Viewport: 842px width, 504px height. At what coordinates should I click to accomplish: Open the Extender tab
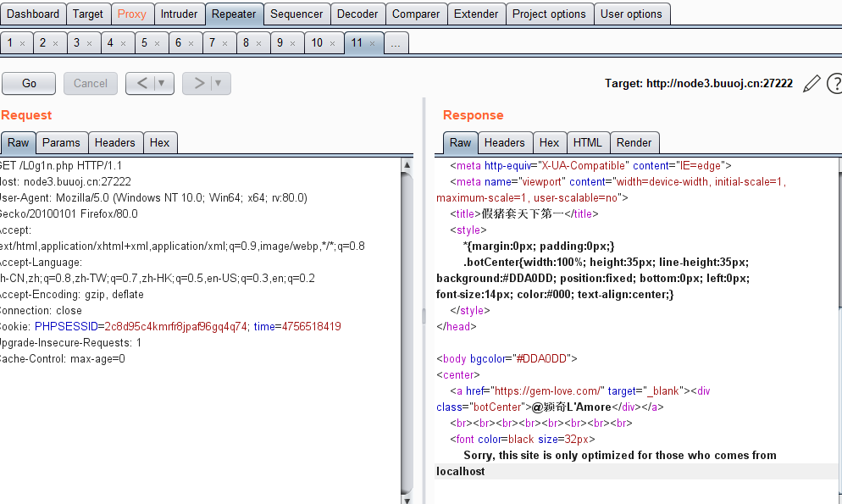tap(476, 14)
